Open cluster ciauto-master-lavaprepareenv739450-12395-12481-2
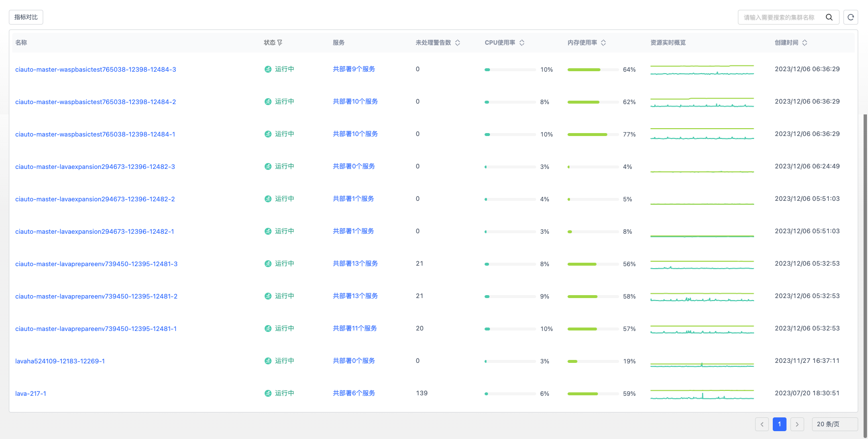The width and height of the screenshot is (868, 439). tap(96, 296)
